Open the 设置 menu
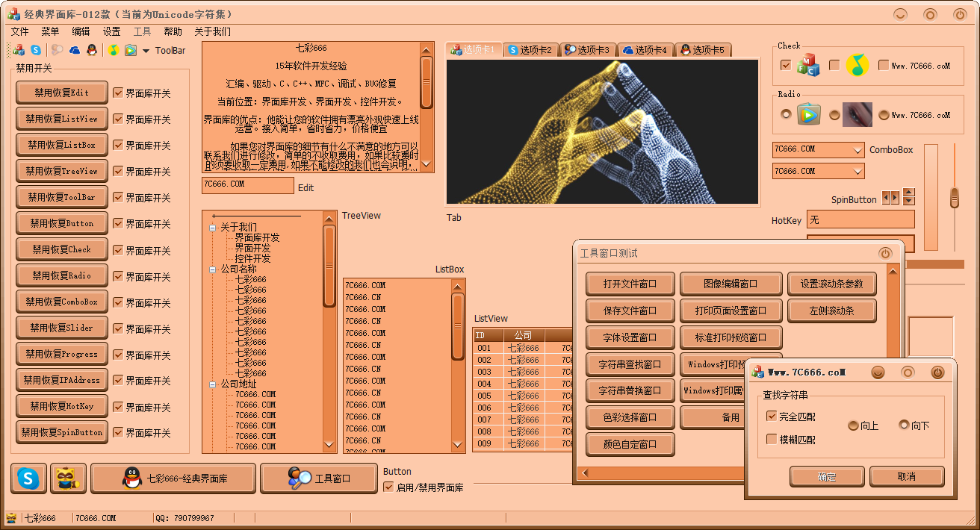Viewport: 980px width, 530px height. click(111, 31)
